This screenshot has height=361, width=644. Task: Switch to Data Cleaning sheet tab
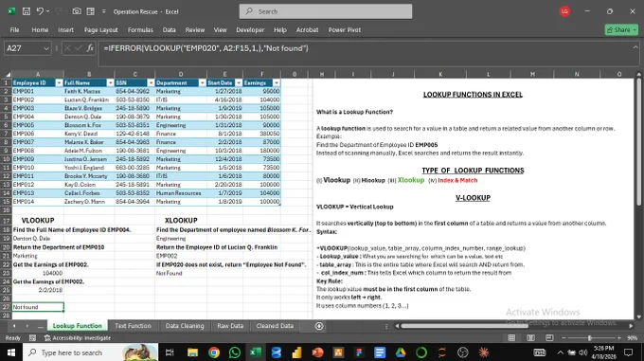coord(185,326)
